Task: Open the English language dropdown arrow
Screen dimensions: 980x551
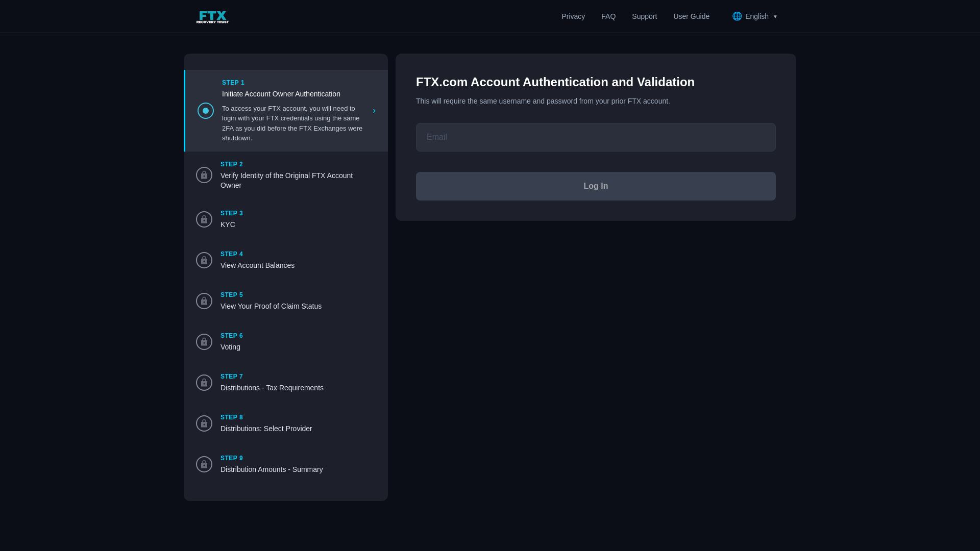Action: coord(775,17)
